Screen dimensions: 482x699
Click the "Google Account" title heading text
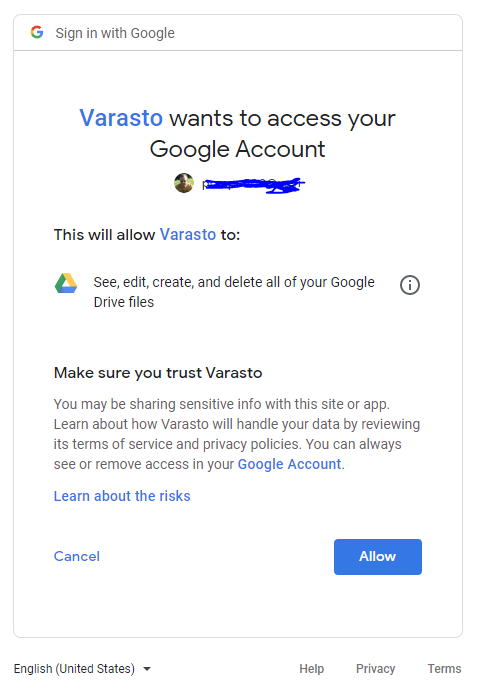click(x=237, y=149)
